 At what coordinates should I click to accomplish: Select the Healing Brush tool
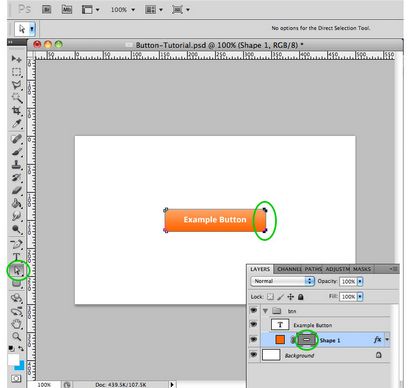(16, 139)
